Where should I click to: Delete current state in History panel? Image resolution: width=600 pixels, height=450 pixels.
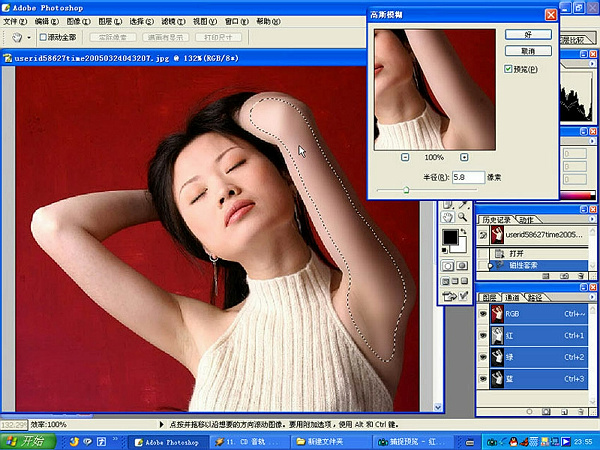click(581, 276)
